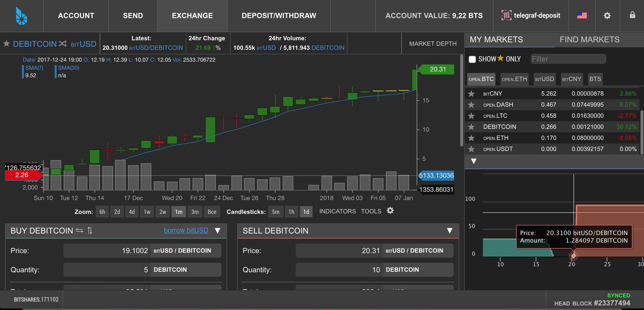Click the telegraf-deposit account identicon
Image resolution: width=644 pixels, height=310 pixels.
pos(506,15)
